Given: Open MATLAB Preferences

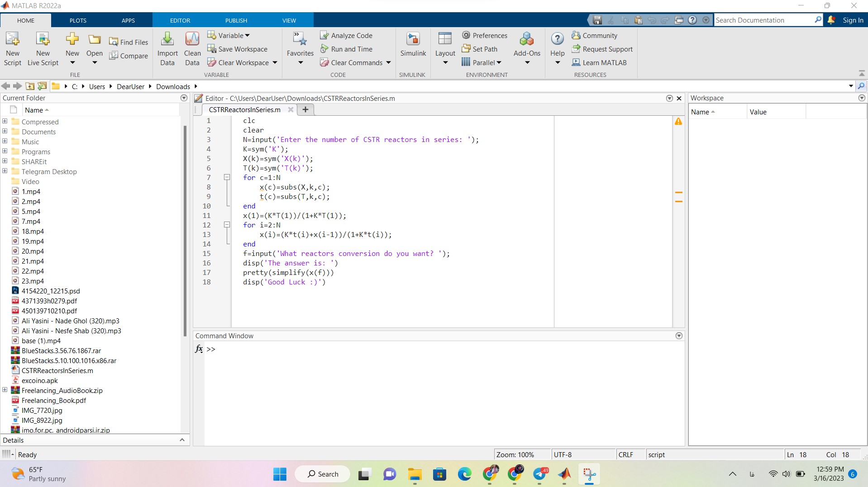Looking at the screenshot, I should click(485, 35).
